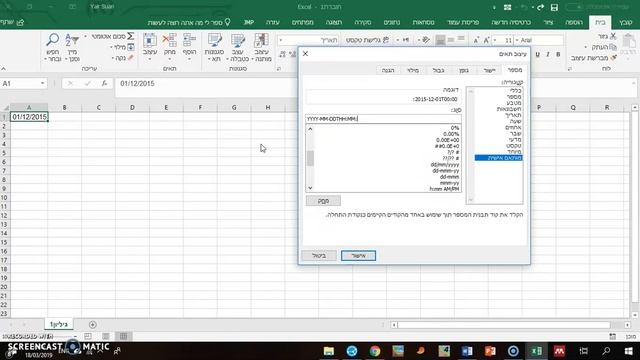
Task: Open the Name Box dropdown arrow
Action: pyautogui.click(x=42, y=83)
